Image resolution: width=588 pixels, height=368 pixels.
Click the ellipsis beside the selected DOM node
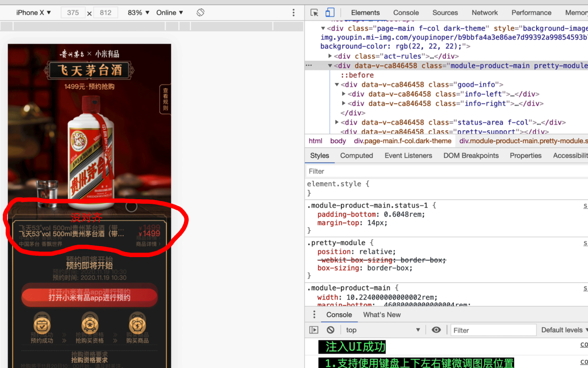309,65
